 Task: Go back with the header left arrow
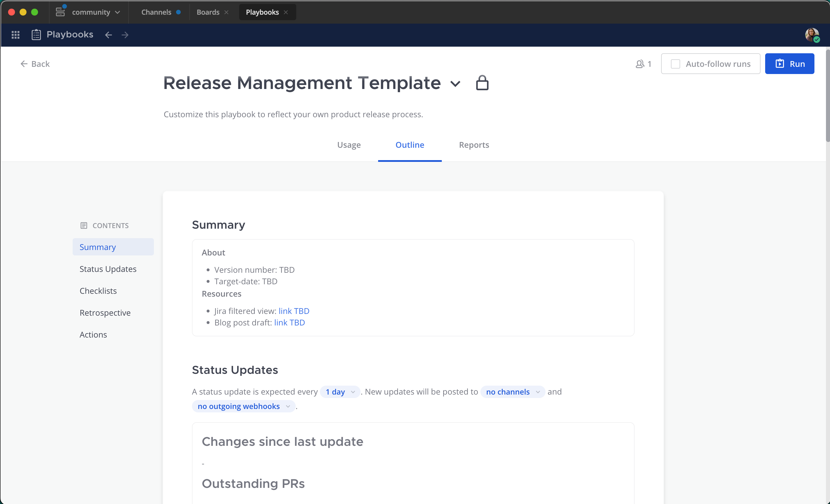tap(108, 35)
